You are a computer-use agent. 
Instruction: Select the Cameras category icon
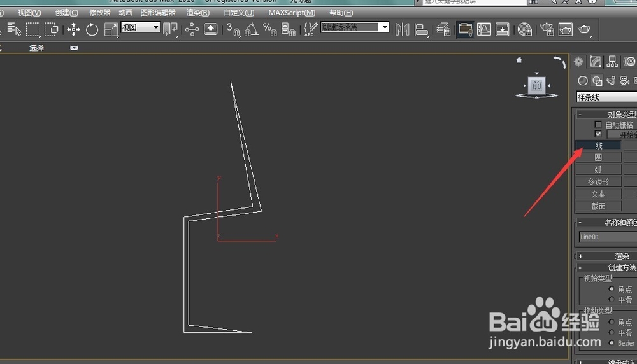click(x=625, y=81)
